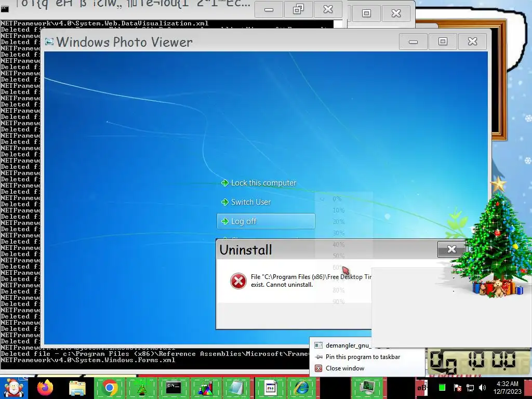This screenshot has width=532, height=399.
Task: Switch to the Command Prompt taskbar button
Action: click(174, 388)
